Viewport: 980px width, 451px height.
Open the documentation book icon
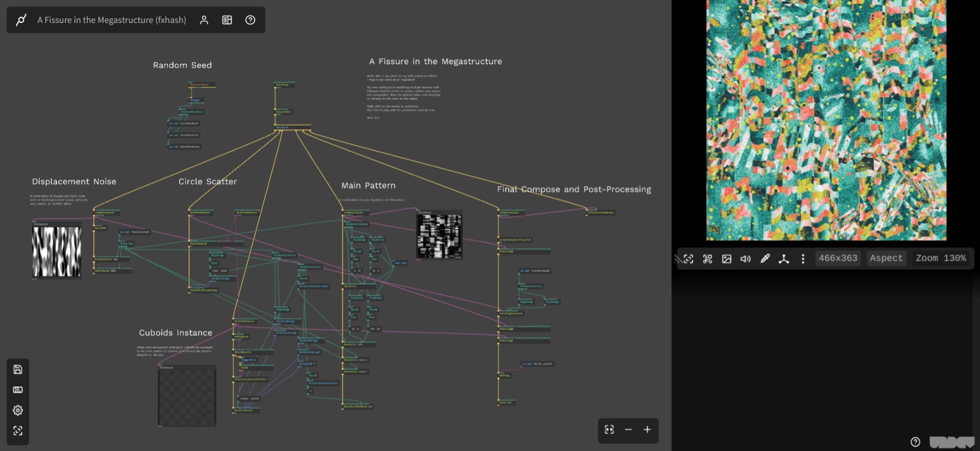tap(227, 20)
